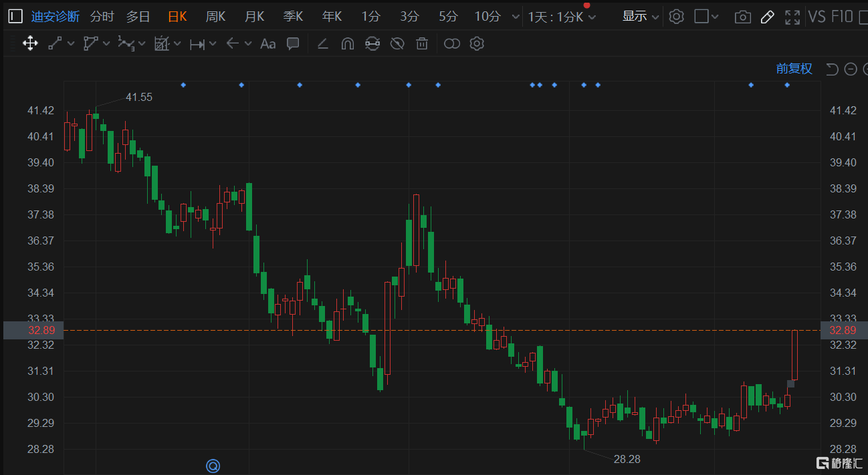The width and height of the screenshot is (868, 475).
Task: Click the left-axis 32.89 current price tag
Action: [33, 330]
